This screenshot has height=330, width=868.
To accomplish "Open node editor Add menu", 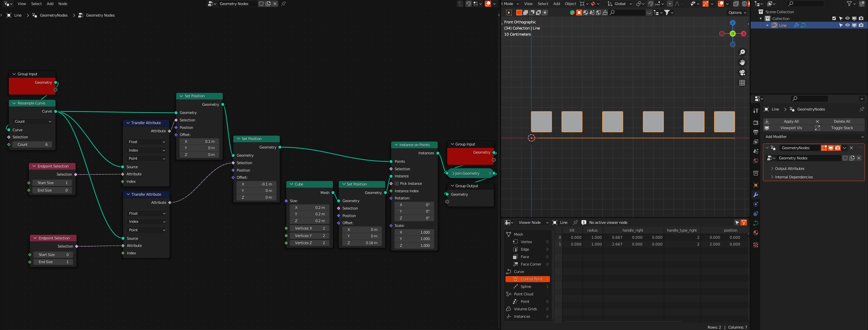I will [x=50, y=4].
